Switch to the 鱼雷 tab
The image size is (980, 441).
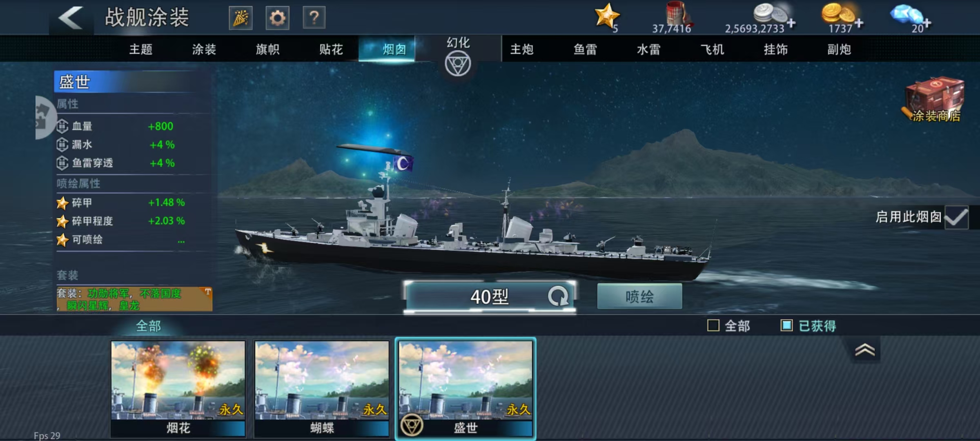[585, 49]
